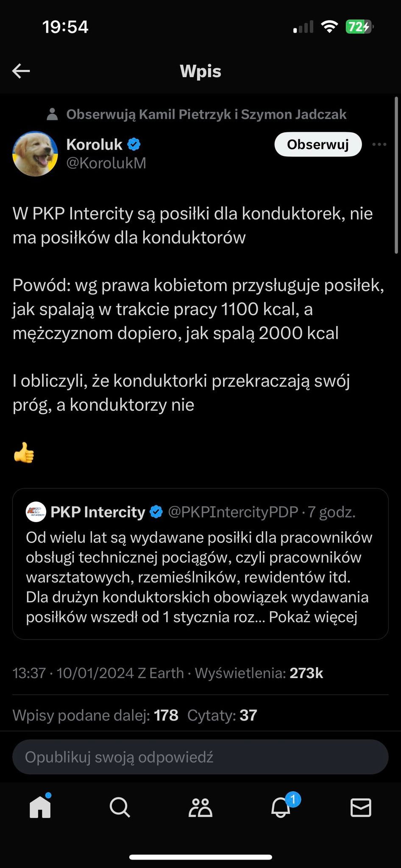Open Koroluk's dog profile picture
The width and height of the screenshot is (401, 868).
(x=35, y=153)
